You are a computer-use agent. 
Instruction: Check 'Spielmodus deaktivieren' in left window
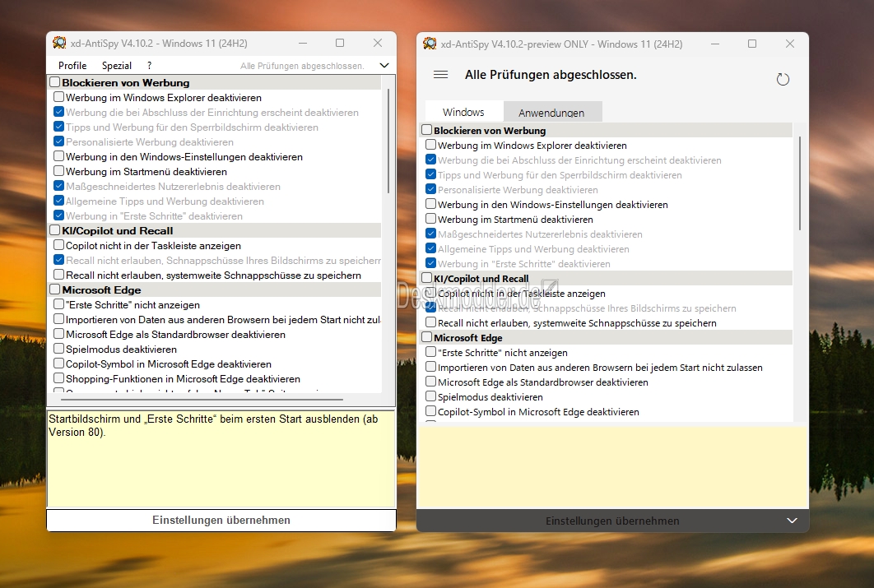[58, 349]
